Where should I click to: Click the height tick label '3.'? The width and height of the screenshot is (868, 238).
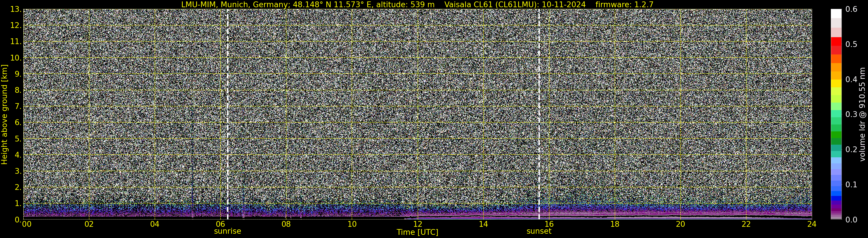pos(18,171)
